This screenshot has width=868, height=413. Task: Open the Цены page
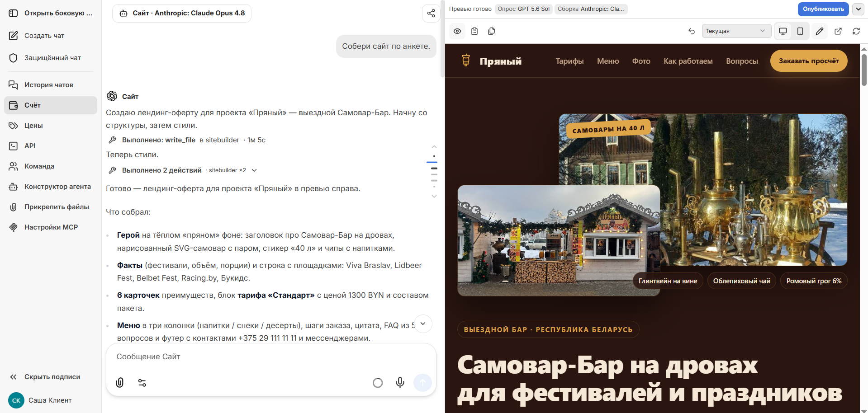51,126
